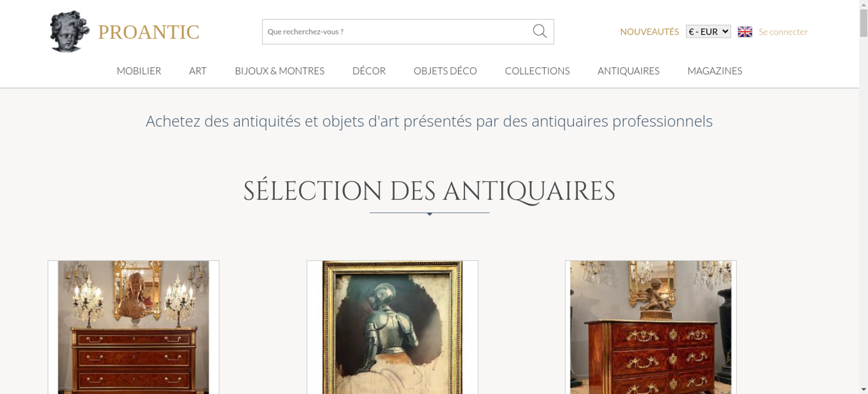Click the down arrow of the page scrollbar
This screenshot has width=868, height=394.
[864, 390]
